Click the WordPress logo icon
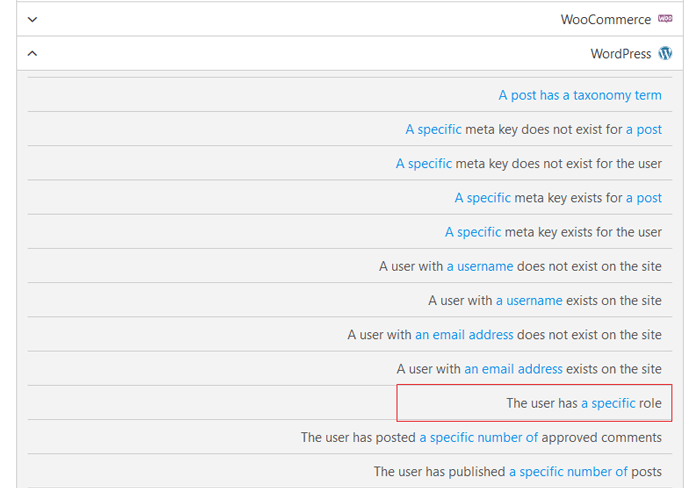The height and width of the screenshot is (488, 700). [x=665, y=53]
